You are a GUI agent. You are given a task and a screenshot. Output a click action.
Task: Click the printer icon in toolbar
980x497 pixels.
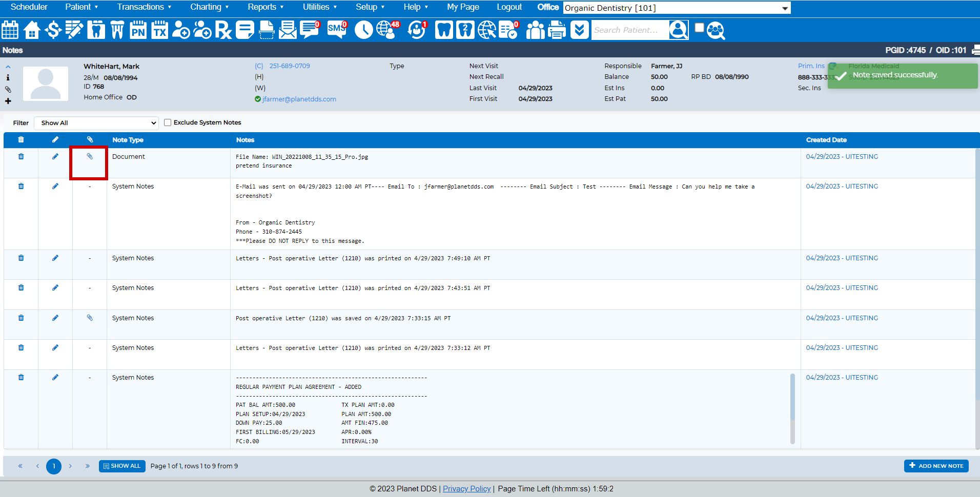pos(557,30)
